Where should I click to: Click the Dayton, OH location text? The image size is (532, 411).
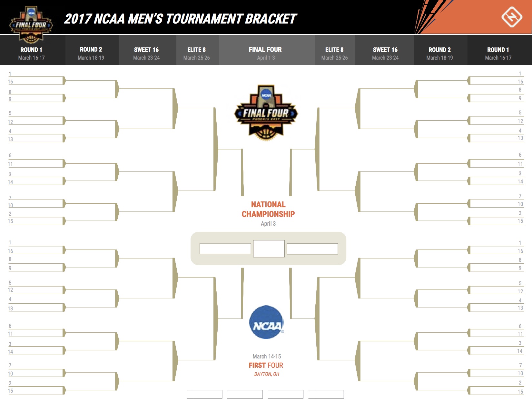click(x=267, y=374)
